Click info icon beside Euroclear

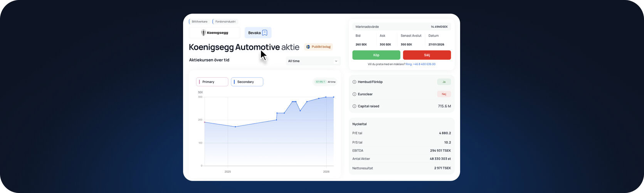click(x=354, y=94)
